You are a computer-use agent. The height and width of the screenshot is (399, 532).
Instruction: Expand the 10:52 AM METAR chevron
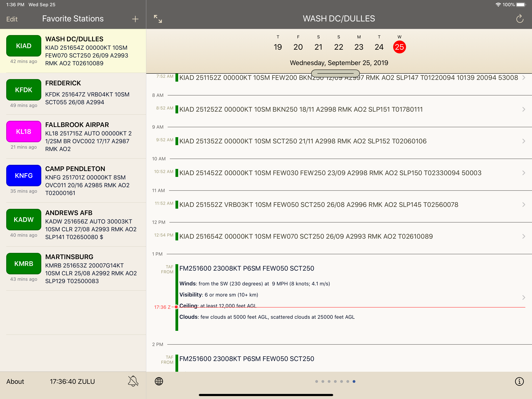(524, 173)
